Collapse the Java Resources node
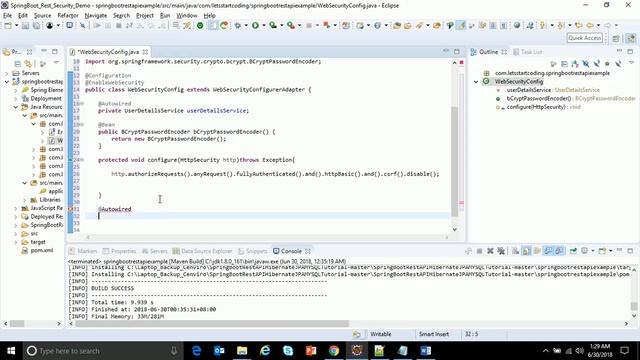Screen dimensions: 640x360 coord(16,107)
